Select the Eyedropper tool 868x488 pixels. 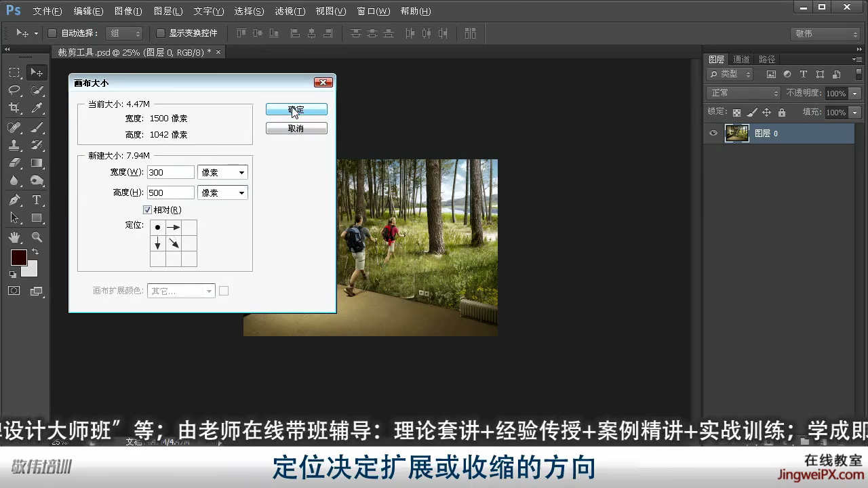tap(37, 108)
